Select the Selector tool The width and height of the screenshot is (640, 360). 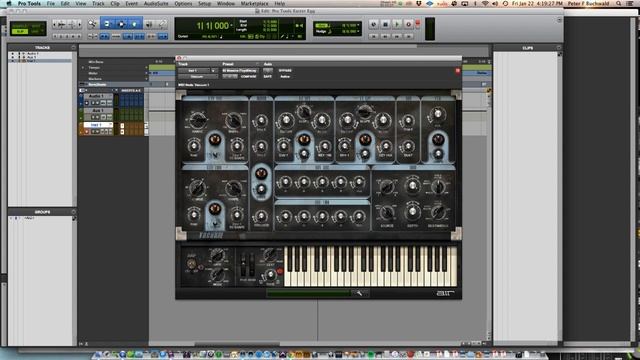(x=121, y=24)
